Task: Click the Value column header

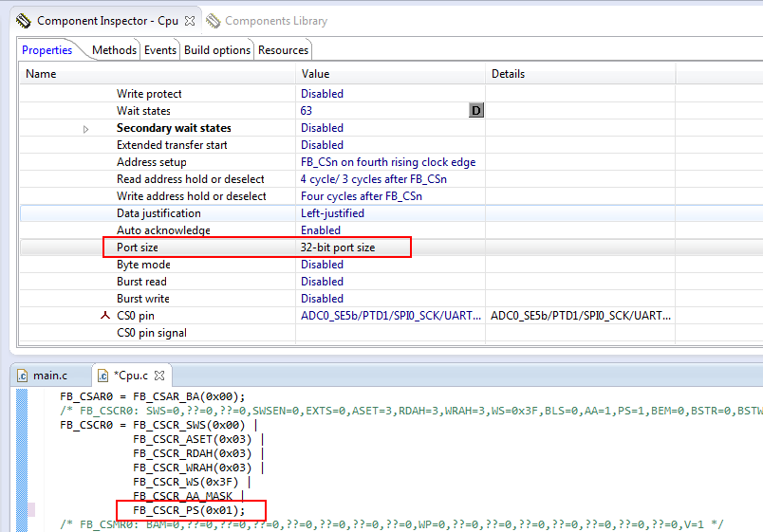Action: click(315, 74)
